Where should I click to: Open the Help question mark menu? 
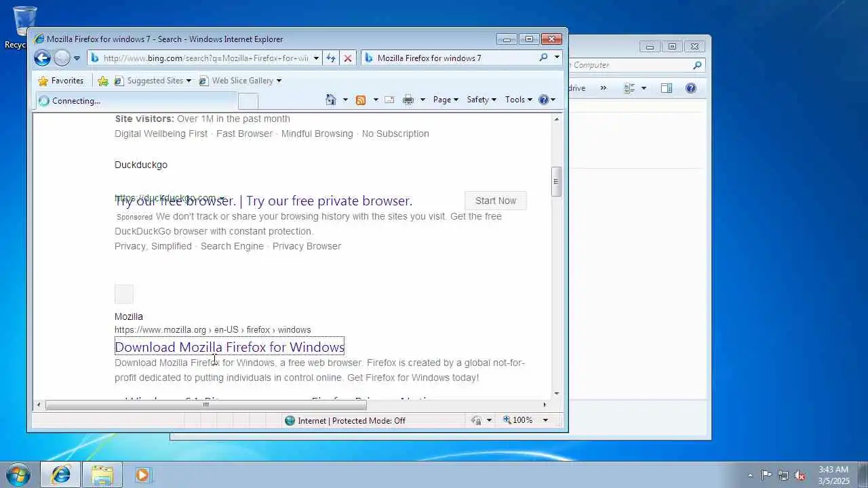[547, 100]
